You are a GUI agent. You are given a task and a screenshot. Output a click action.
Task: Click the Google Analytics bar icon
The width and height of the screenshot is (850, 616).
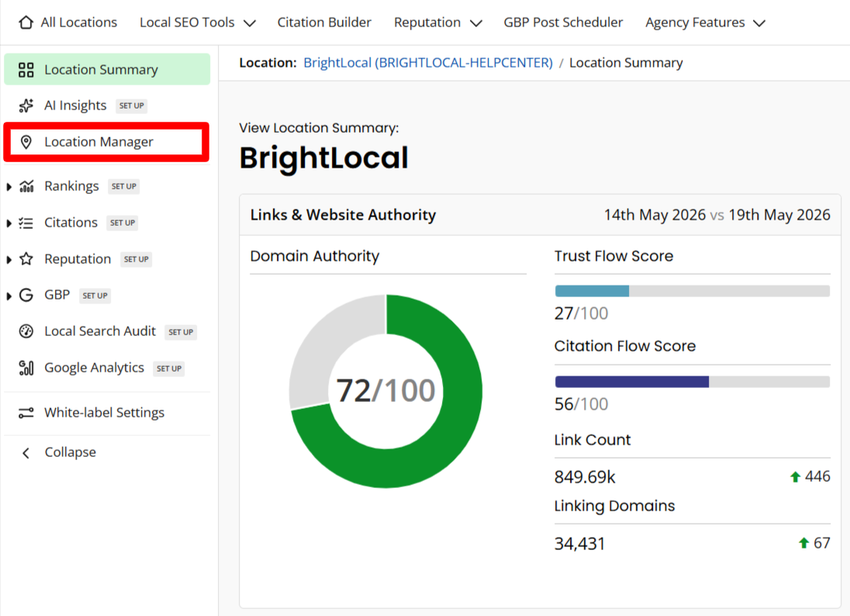coord(26,368)
